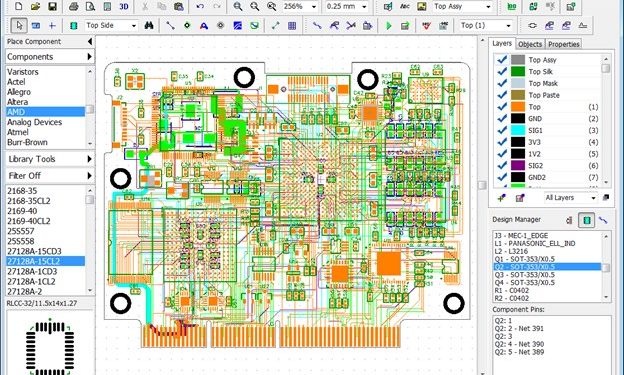Select Altera in the library list
Image resolution: width=624 pixels, height=375 pixels.
point(45,102)
